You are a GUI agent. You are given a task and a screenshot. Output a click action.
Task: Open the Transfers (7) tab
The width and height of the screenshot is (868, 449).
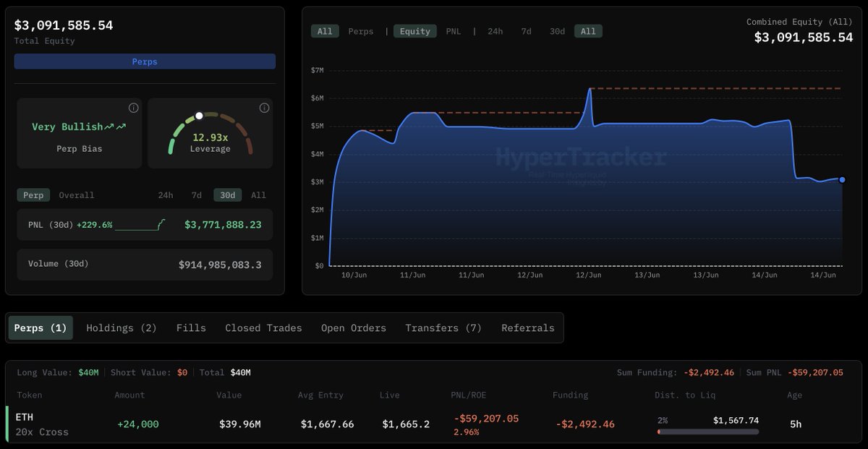coord(443,328)
